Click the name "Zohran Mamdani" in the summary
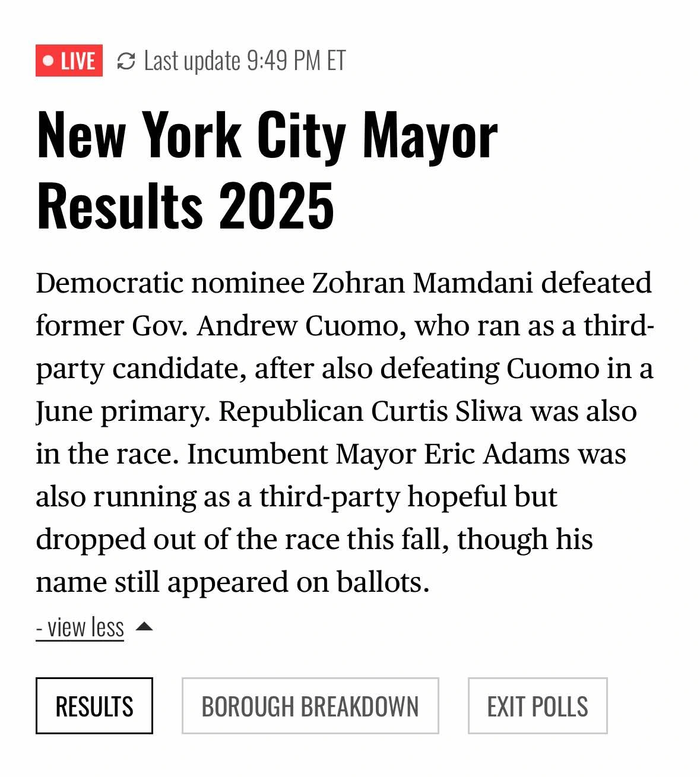 click(x=422, y=283)
